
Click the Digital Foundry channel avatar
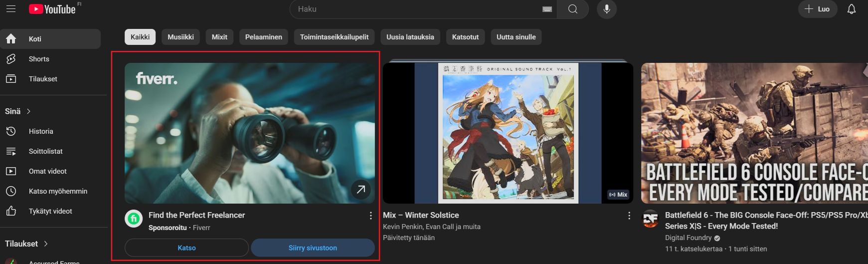650,219
